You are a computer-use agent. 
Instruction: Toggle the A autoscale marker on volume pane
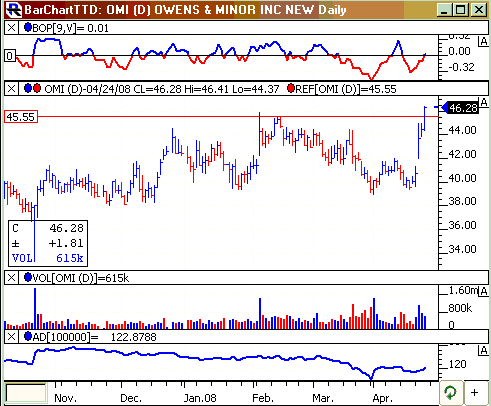pos(483,291)
